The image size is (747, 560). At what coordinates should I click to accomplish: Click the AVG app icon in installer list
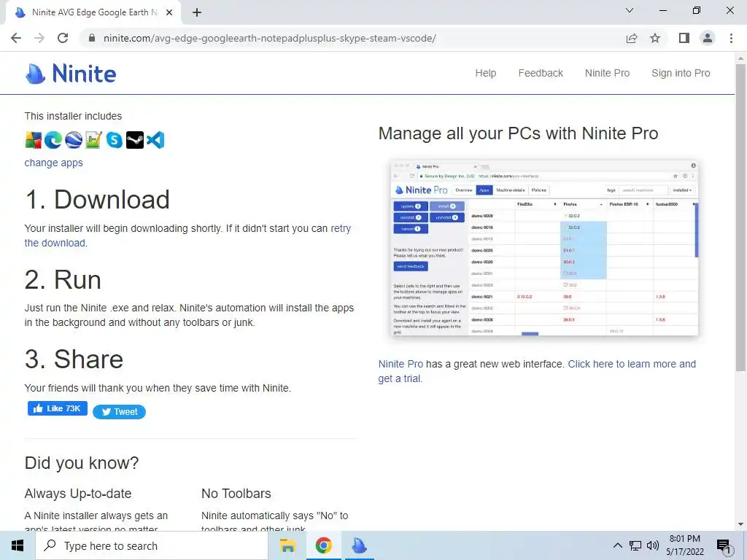point(34,140)
